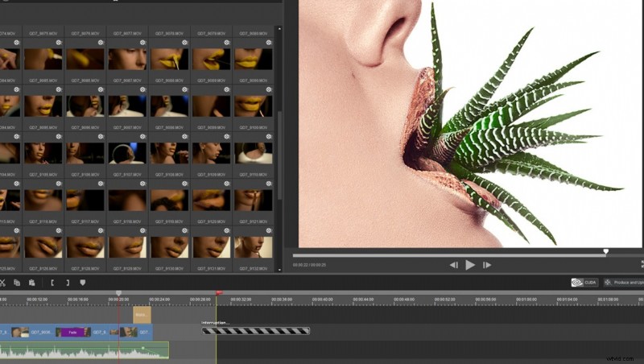Screen dimensions: 644x364
Task: Play the preview video
Action: pyautogui.click(x=470, y=265)
